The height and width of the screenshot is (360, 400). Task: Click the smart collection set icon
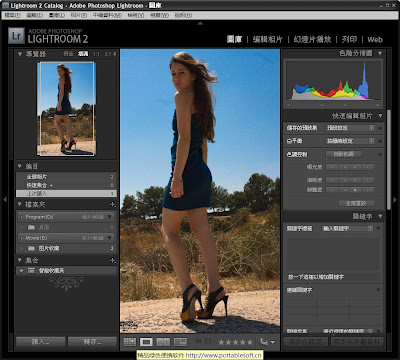pos(31,270)
